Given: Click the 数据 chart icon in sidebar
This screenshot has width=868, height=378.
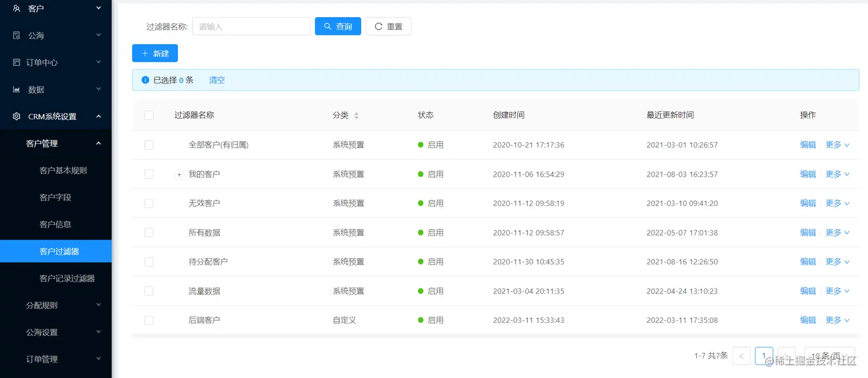Looking at the screenshot, I should (x=17, y=89).
